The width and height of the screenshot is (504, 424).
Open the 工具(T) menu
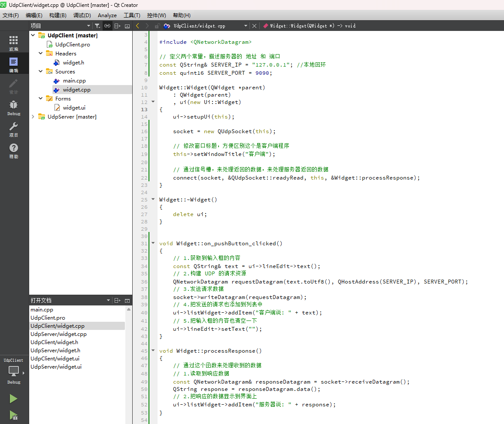point(132,15)
